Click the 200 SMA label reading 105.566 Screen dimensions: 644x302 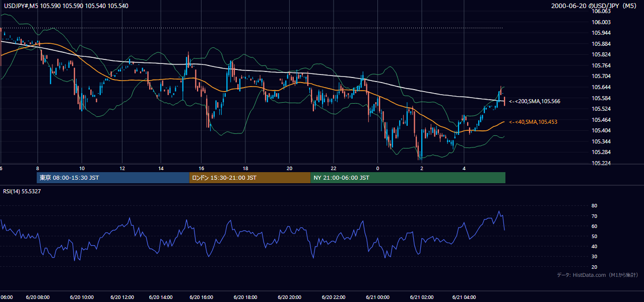pos(535,101)
